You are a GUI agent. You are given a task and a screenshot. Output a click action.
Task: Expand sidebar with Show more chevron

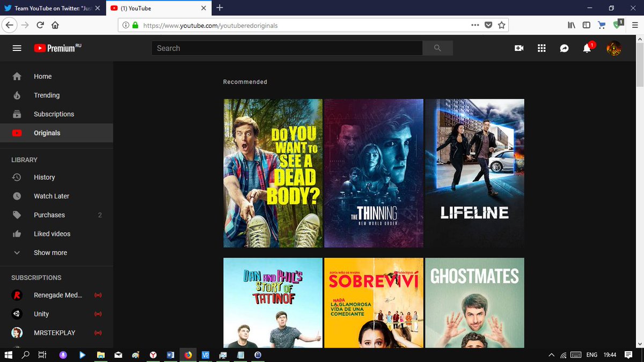pyautogui.click(x=17, y=253)
